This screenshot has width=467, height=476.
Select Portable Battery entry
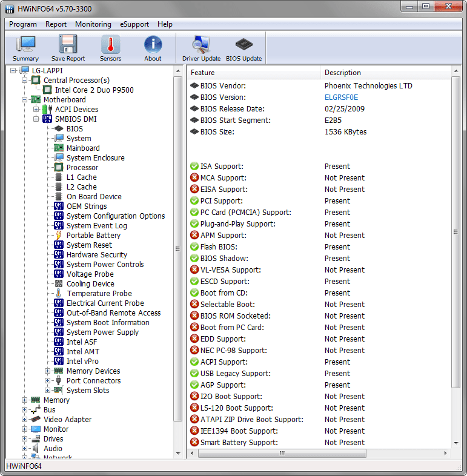pyautogui.click(x=93, y=236)
